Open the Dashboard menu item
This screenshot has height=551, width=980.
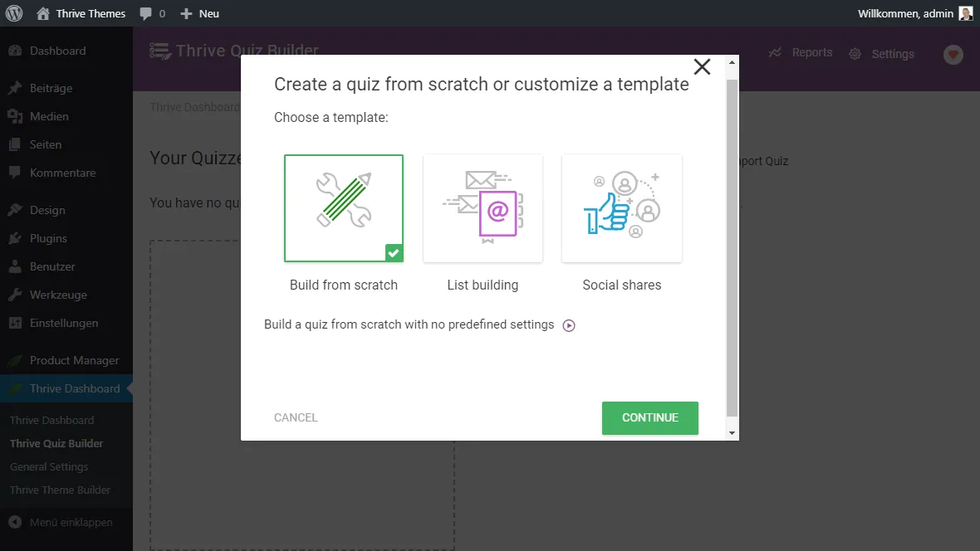coord(66,51)
